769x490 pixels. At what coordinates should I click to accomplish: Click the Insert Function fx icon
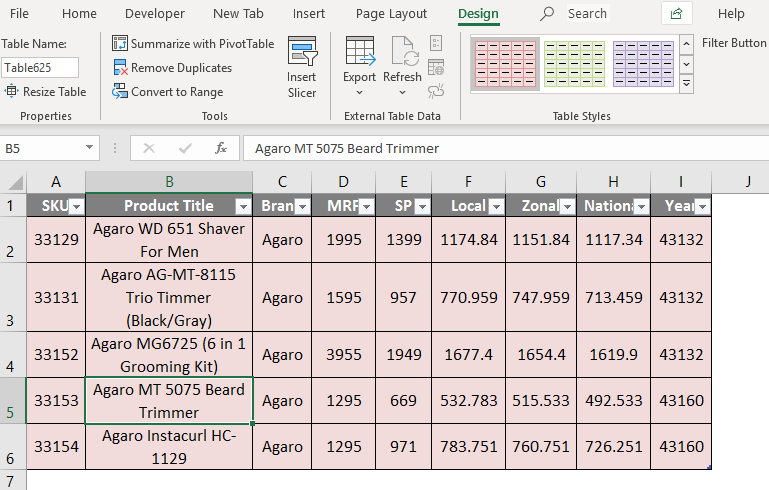point(221,148)
